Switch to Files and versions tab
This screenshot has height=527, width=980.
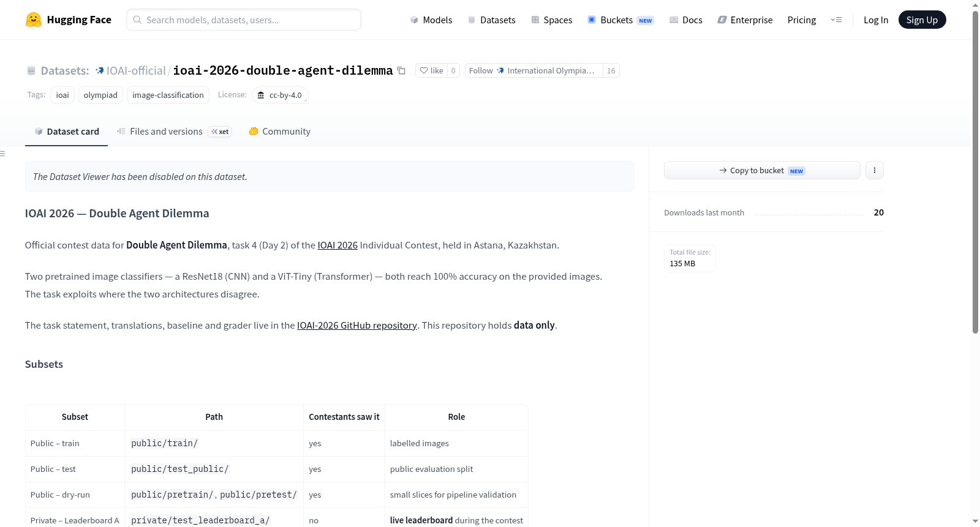pos(174,132)
